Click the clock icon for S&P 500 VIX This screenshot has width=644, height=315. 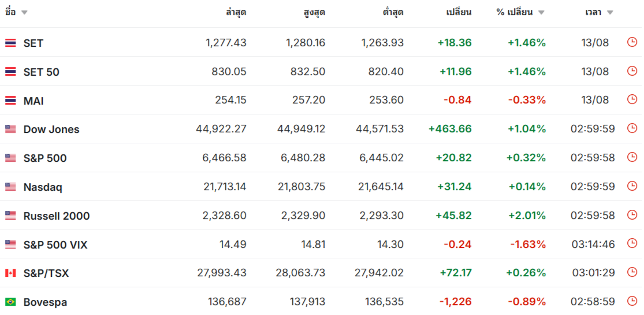point(632,243)
